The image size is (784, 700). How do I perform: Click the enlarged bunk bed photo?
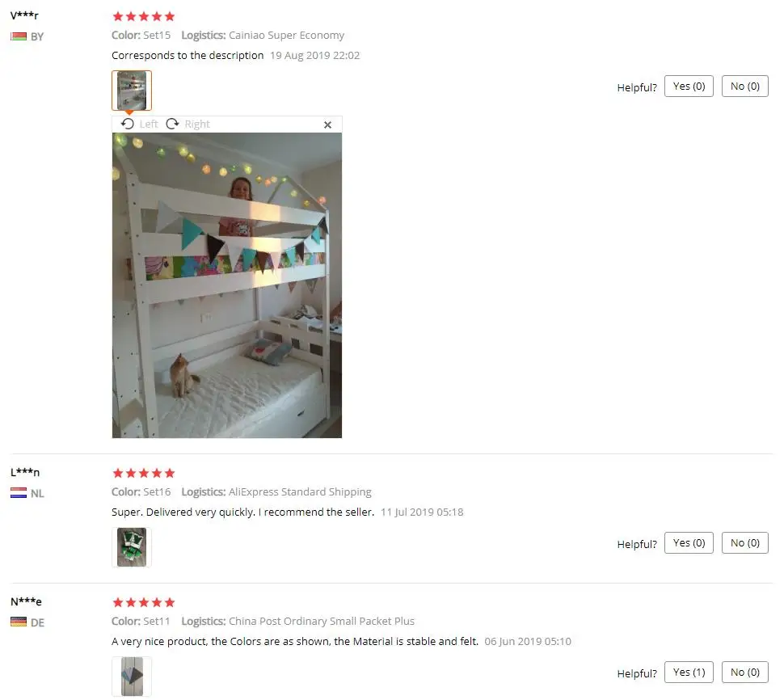[227, 285]
